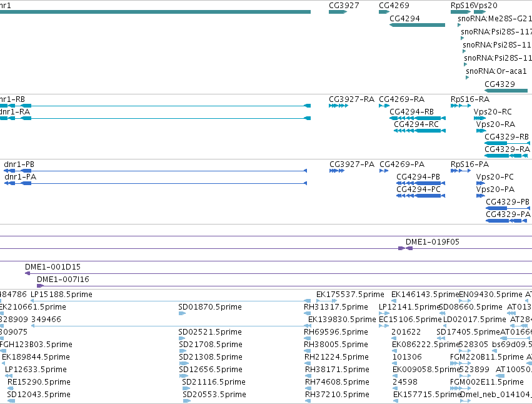This screenshot has width=532, height=404.
Task: Click the CG4269-PA protein label
Action: pos(402,164)
